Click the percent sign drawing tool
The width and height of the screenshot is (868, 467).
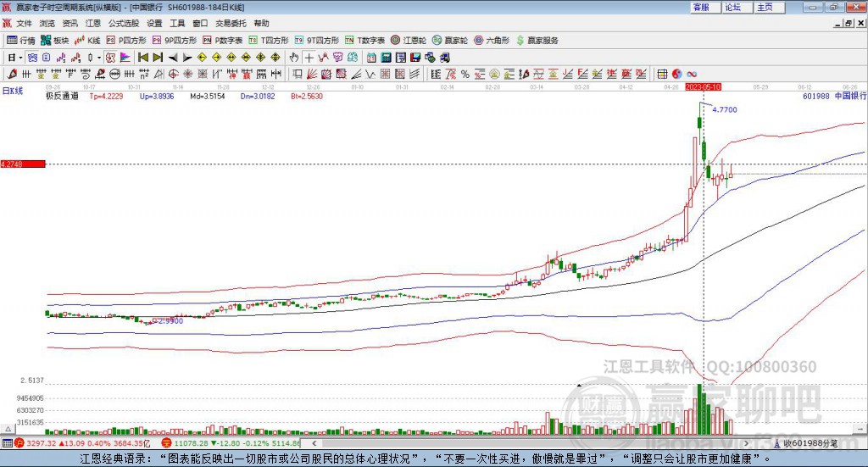pos(465,74)
